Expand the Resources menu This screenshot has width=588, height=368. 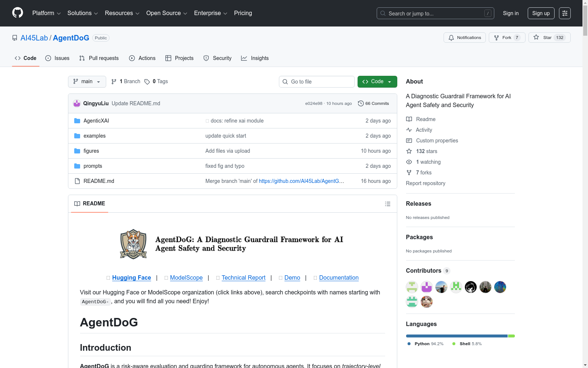pyautogui.click(x=122, y=13)
